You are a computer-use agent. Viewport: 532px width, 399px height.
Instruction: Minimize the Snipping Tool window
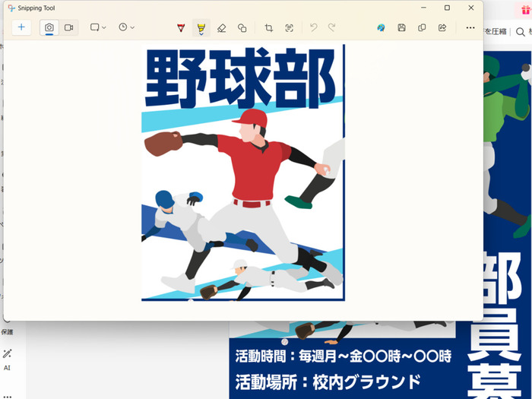423,8
